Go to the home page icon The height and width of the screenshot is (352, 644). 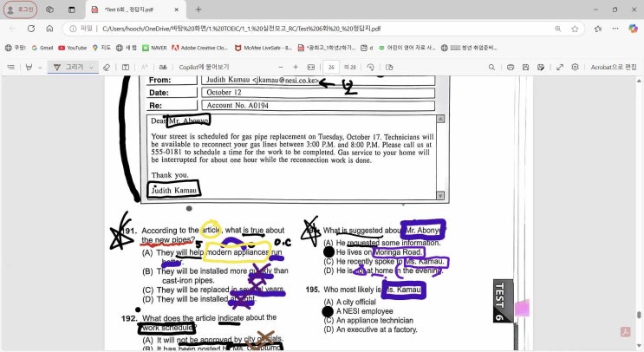[x=49, y=29]
